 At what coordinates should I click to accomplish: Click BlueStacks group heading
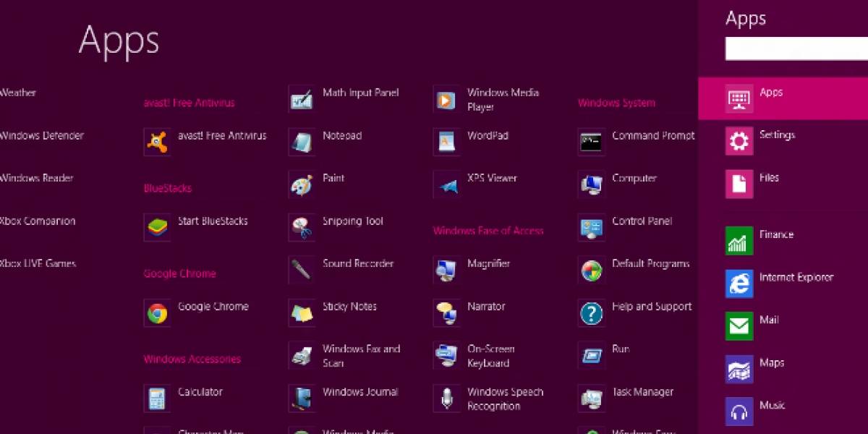[167, 188]
